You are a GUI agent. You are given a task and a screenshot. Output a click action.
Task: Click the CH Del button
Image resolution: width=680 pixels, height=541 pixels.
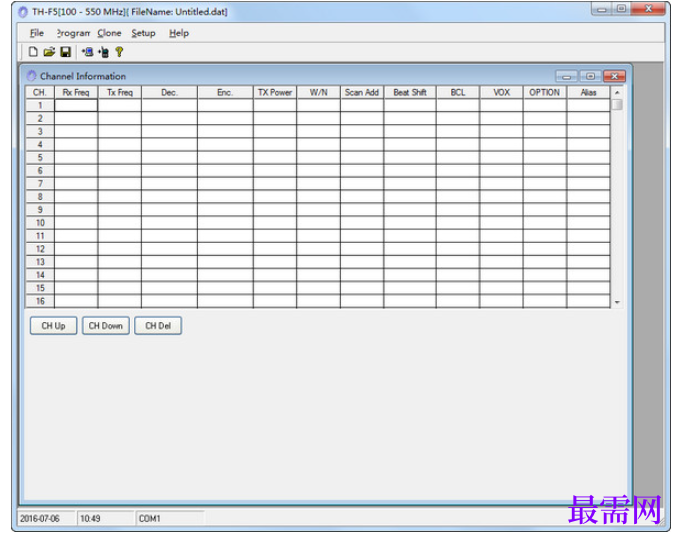click(158, 326)
